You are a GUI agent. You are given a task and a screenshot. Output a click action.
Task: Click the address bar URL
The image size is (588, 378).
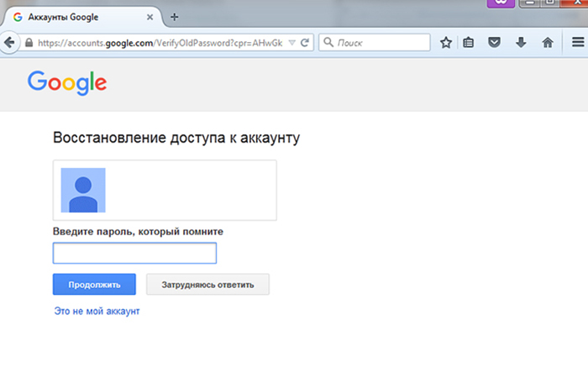click(x=160, y=43)
